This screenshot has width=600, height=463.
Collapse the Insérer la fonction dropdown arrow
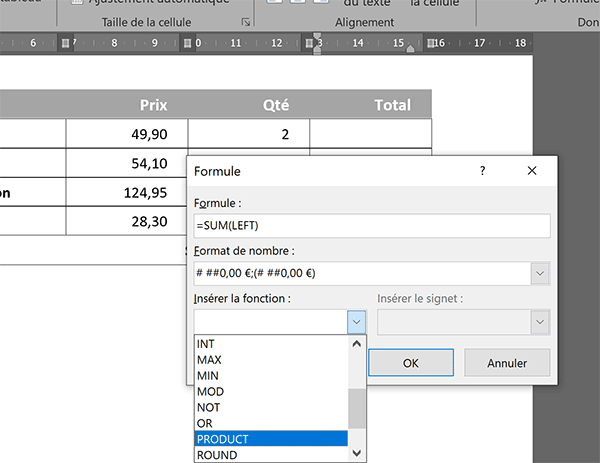click(x=356, y=322)
